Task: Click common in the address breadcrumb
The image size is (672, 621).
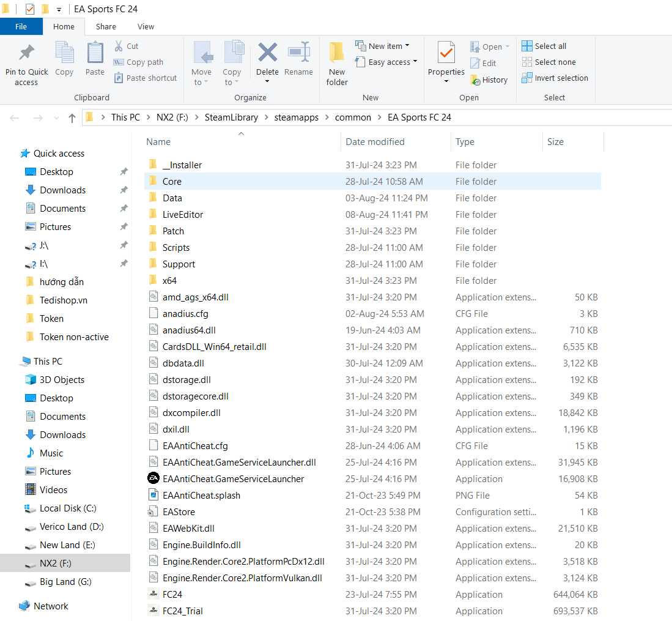Action: (353, 117)
